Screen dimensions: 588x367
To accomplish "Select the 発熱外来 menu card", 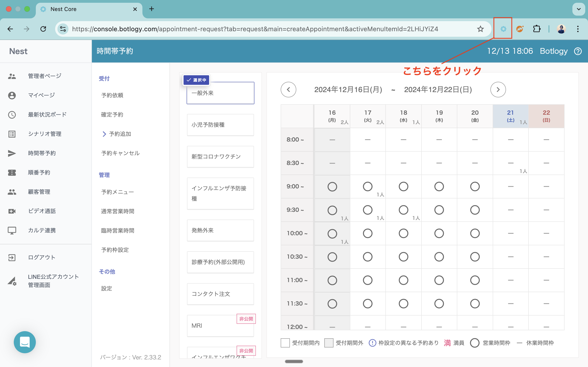I will tap(220, 230).
